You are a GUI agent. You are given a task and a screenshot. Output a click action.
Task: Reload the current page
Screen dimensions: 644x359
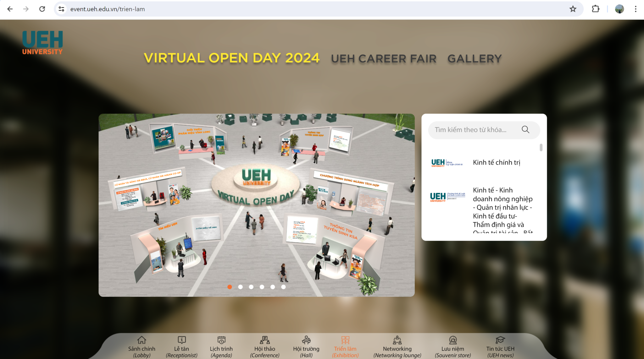pyautogui.click(x=42, y=9)
